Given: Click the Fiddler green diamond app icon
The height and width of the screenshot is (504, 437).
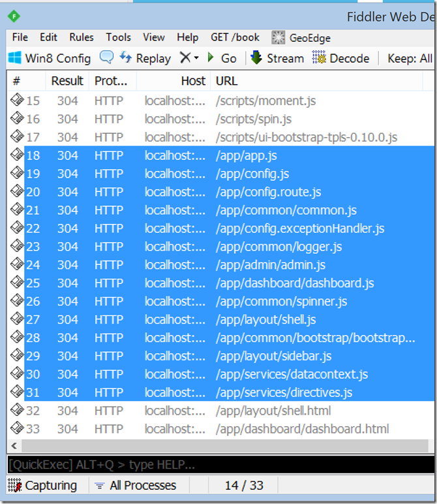Looking at the screenshot, I should pyautogui.click(x=14, y=16).
